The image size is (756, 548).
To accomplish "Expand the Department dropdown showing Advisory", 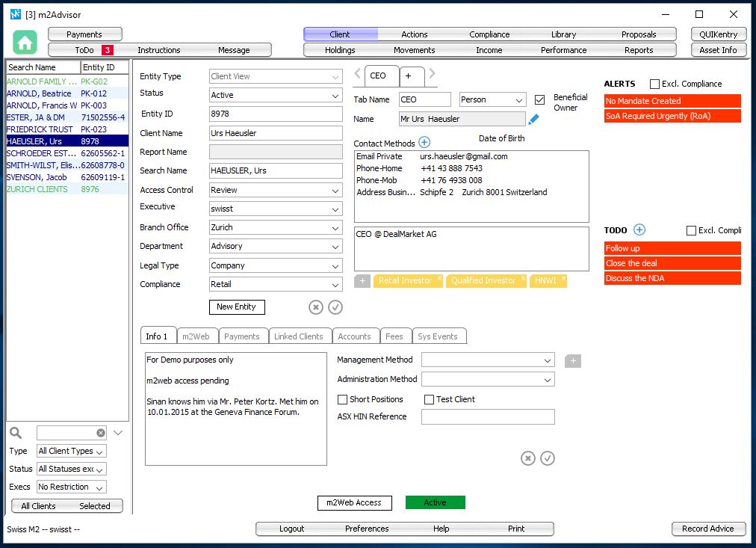I will tap(276, 247).
